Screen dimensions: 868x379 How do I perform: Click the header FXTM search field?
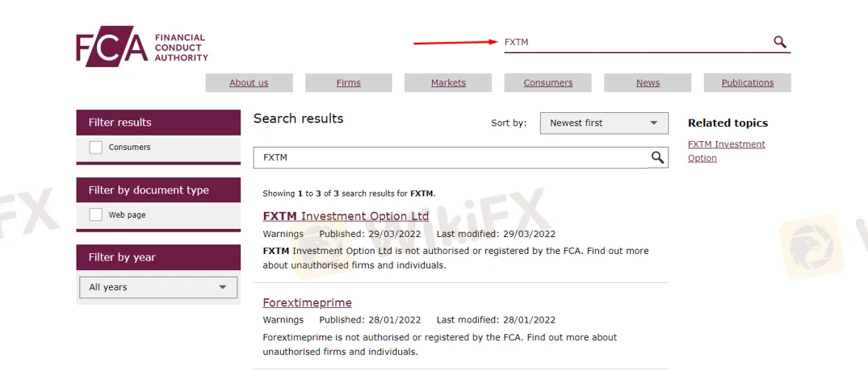pyautogui.click(x=636, y=42)
